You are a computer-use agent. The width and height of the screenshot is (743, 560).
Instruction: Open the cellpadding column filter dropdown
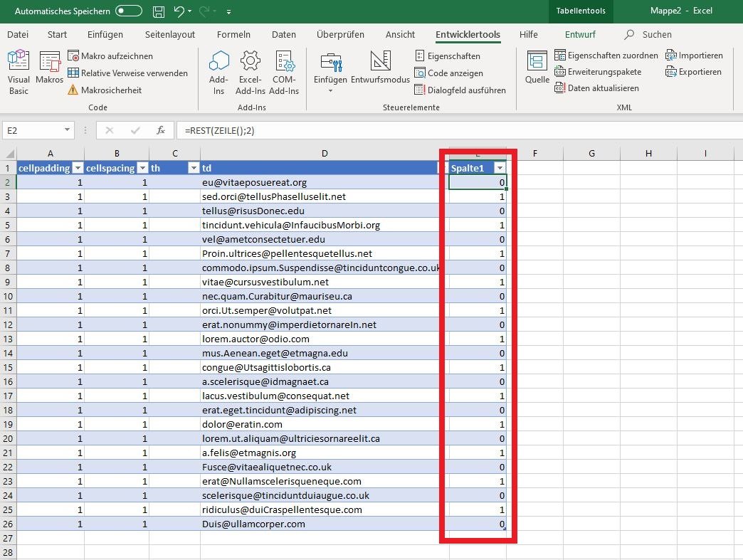(78, 168)
